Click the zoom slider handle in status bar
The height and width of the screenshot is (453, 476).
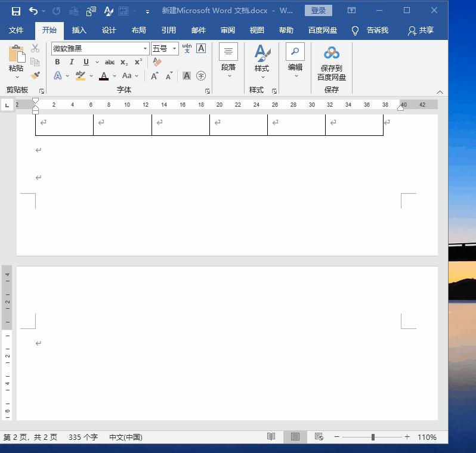373,437
